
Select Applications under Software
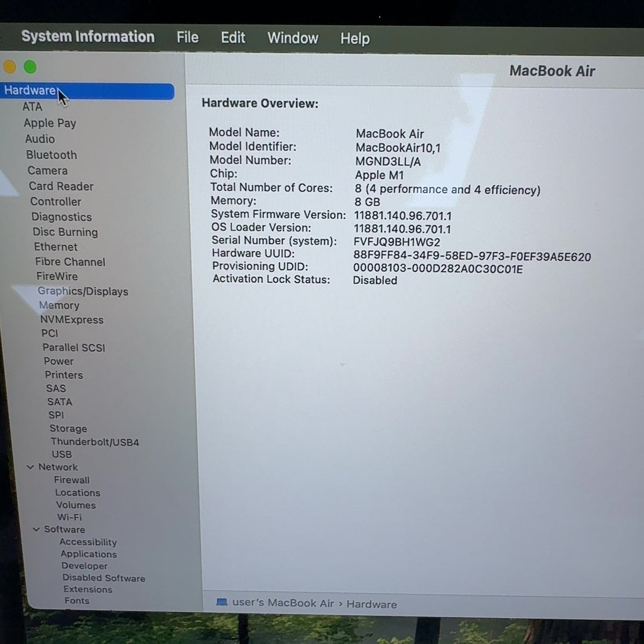tap(89, 554)
